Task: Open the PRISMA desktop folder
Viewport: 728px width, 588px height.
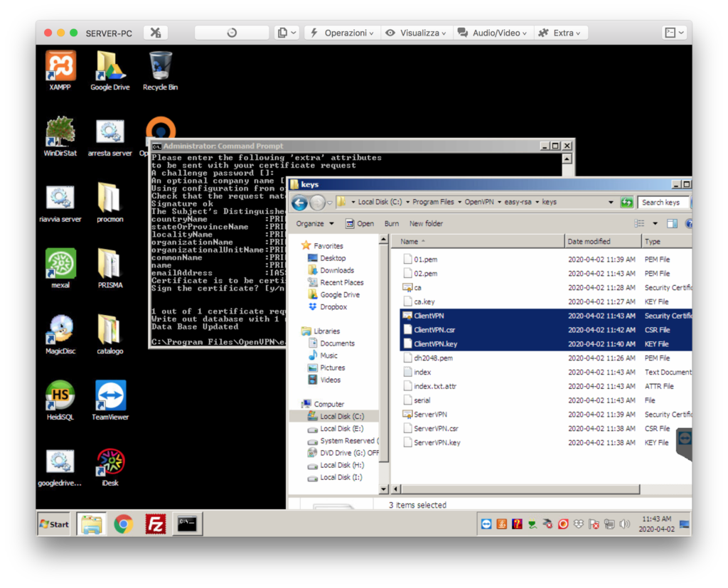Action: tap(109, 269)
